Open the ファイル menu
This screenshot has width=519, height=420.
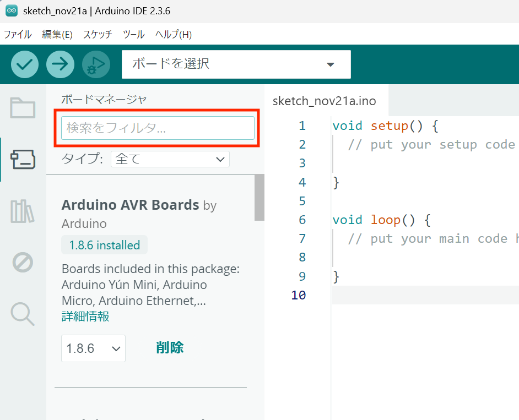pyautogui.click(x=18, y=34)
